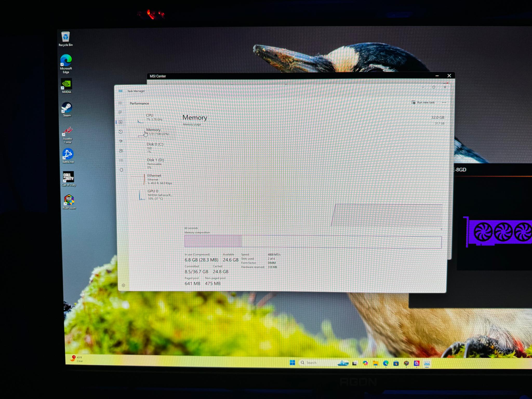The width and height of the screenshot is (532, 399).
Task: Click the graphics card image in MSI Center
Action: click(497, 232)
